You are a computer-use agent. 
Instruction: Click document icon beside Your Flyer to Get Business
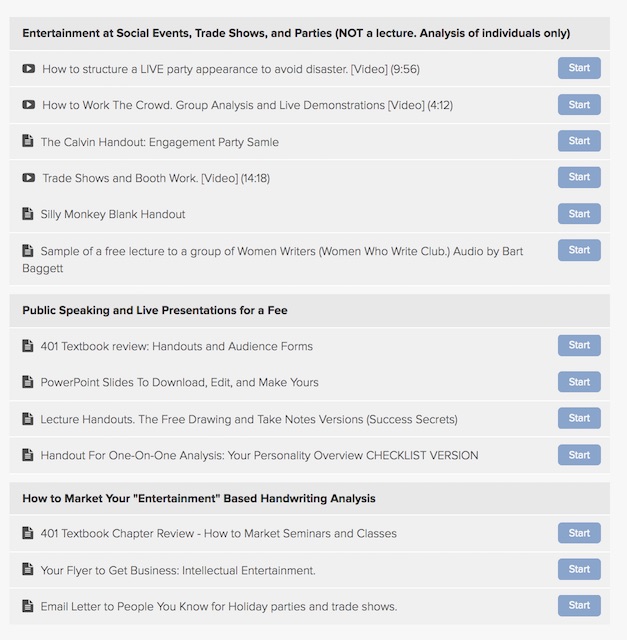click(28, 569)
